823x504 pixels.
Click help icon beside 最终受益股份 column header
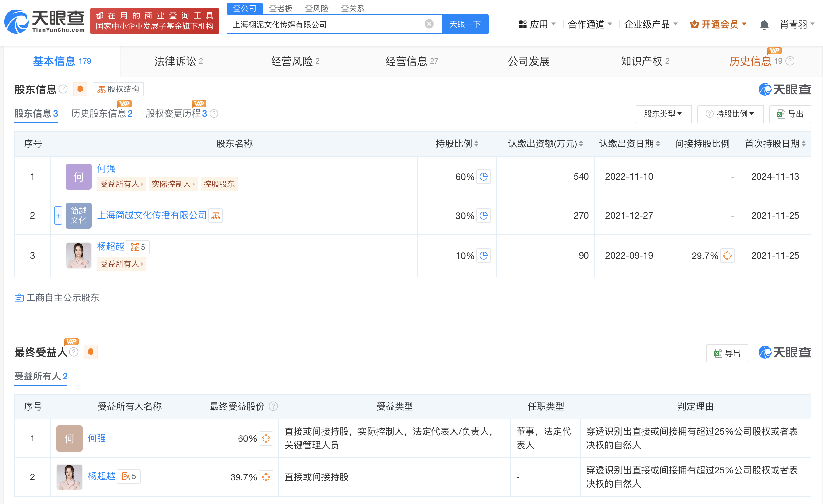tap(273, 406)
